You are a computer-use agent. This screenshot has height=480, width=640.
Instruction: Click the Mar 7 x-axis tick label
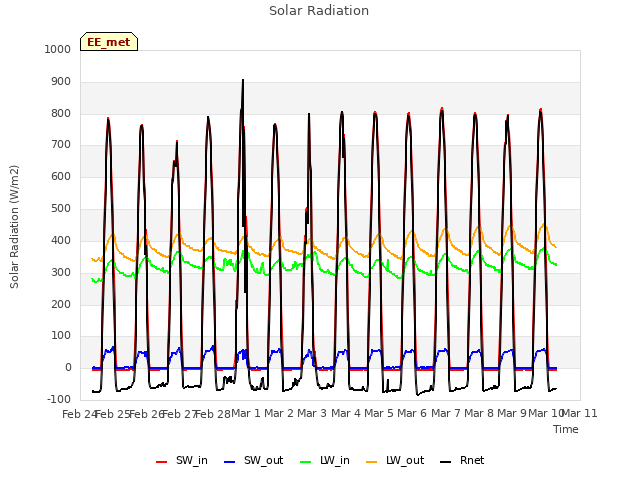[446, 413]
